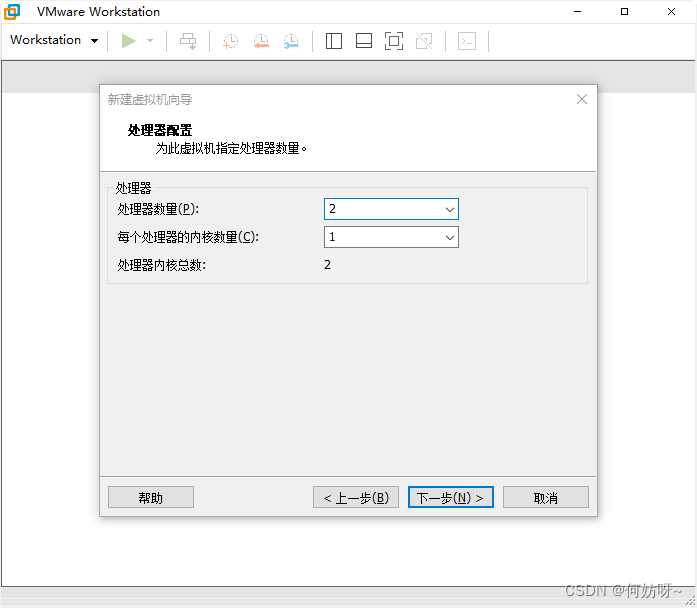Screen dimensions: 697x608
Task: Open the power options dropdown arrow
Action: (150, 41)
